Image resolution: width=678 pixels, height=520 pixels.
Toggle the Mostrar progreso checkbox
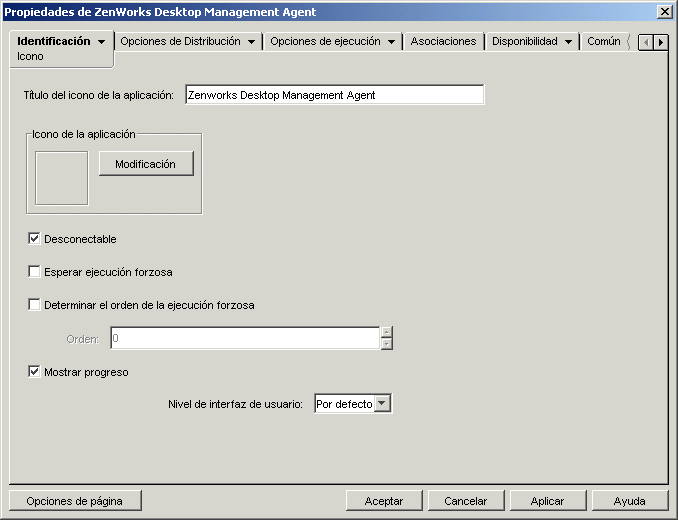[34, 371]
